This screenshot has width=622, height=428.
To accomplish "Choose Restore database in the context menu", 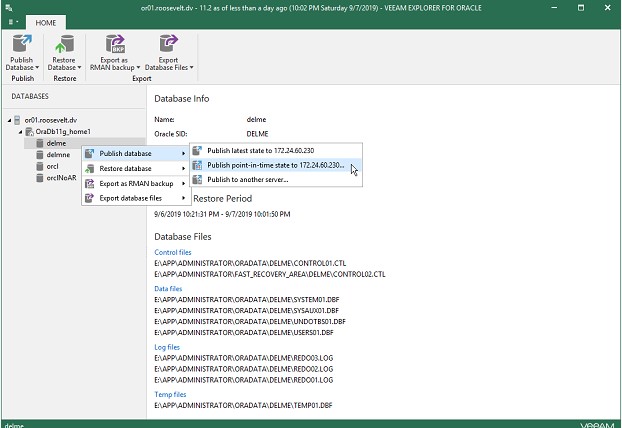I will 136,169.
